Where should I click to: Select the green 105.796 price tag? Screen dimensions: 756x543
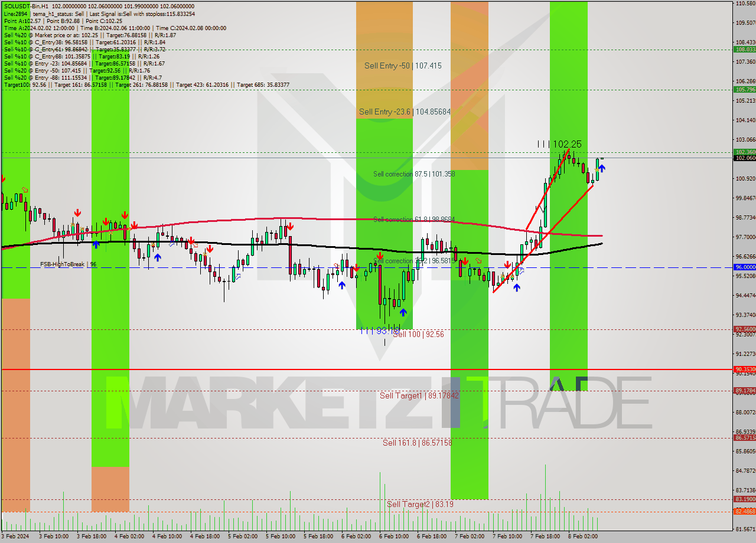pyautogui.click(x=745, y=90)
